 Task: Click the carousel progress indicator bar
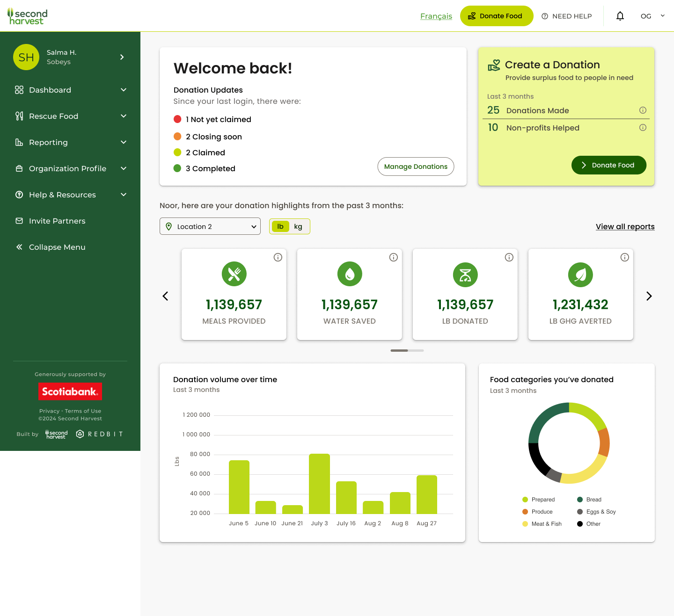pos(407,350)
